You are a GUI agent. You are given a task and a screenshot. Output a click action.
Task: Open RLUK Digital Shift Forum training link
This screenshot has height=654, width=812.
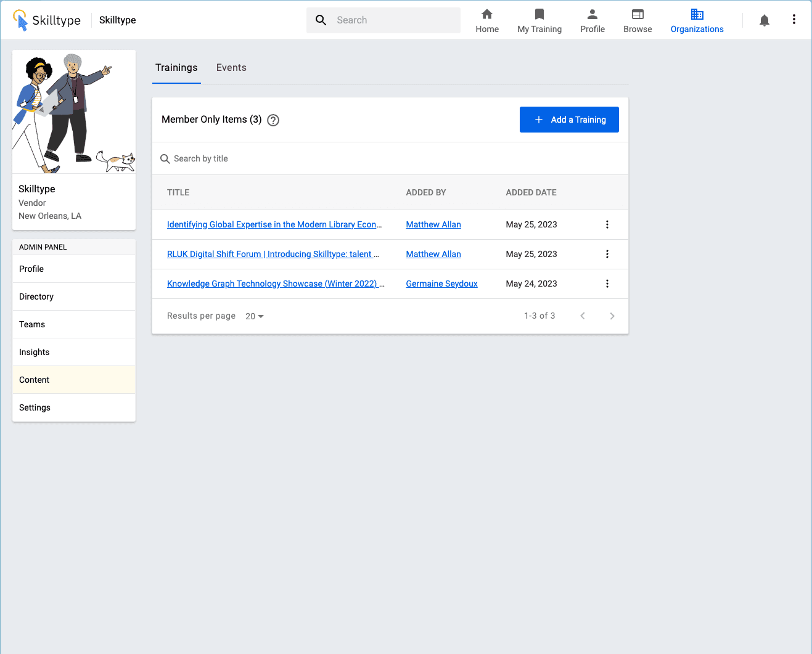[x=273, y=254]
